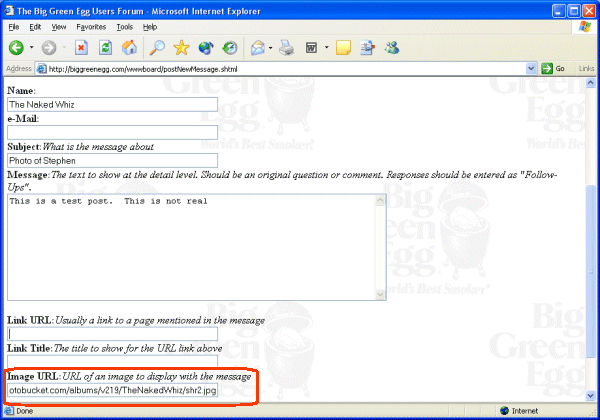Image resolution: width=600 pixels, height=420 pixels.
Task: Open Favorites with the star icon
Action: pos(181,48)
